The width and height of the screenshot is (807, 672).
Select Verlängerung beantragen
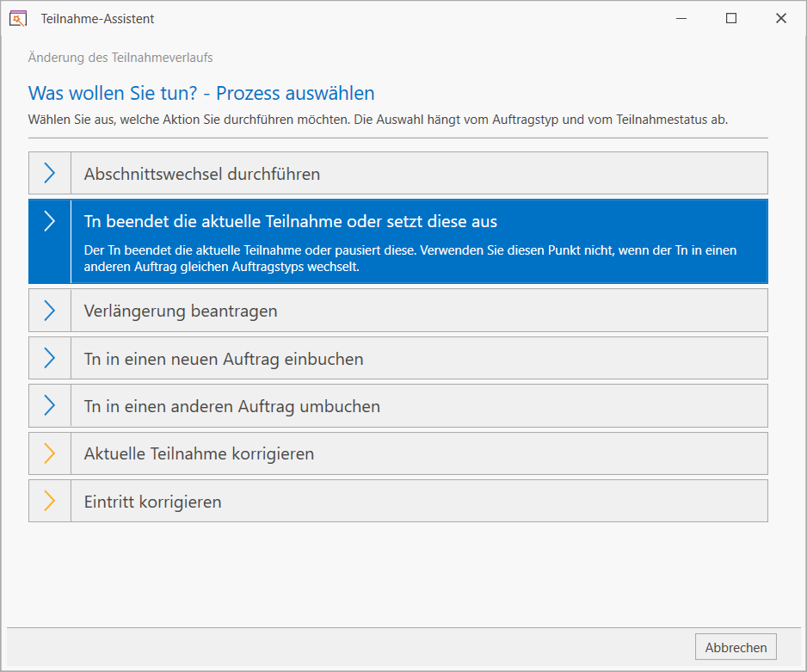pyautogui.click(x=397, y=311)
